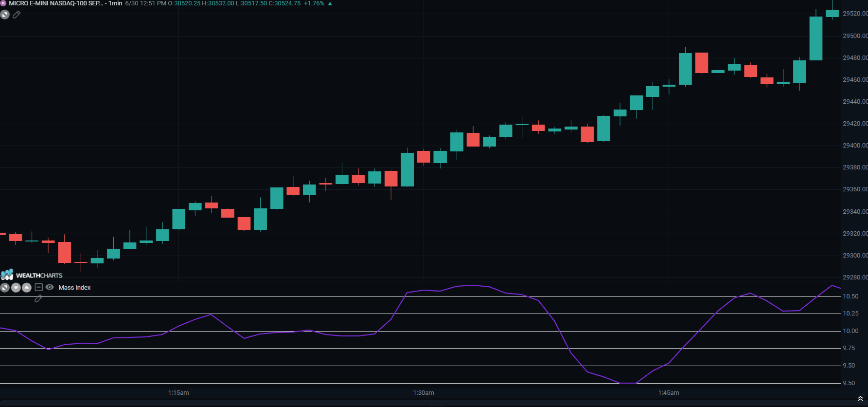The image size is (868, 407).
Task: Click the 29520.00 price axis label
Action: tap(855, 14)
